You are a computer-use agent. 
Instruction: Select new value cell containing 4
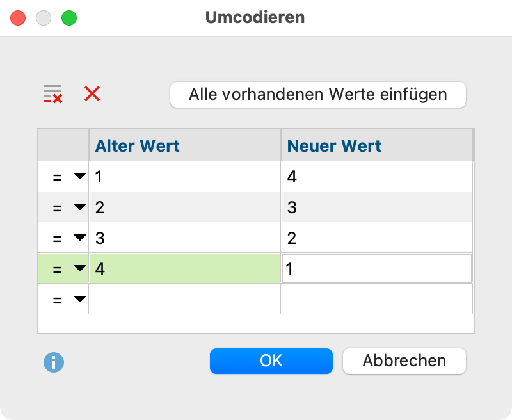coord(376,177)
